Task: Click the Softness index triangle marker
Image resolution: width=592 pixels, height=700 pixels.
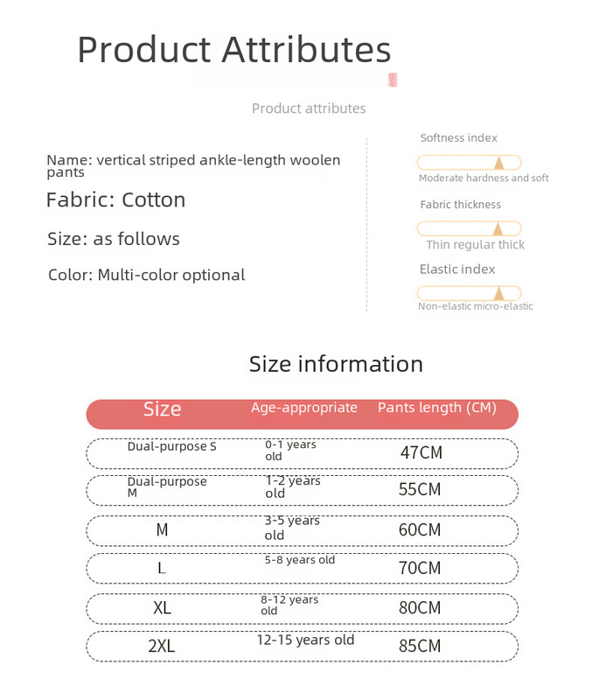Action: pyautogui.click(x=498, y=163)
